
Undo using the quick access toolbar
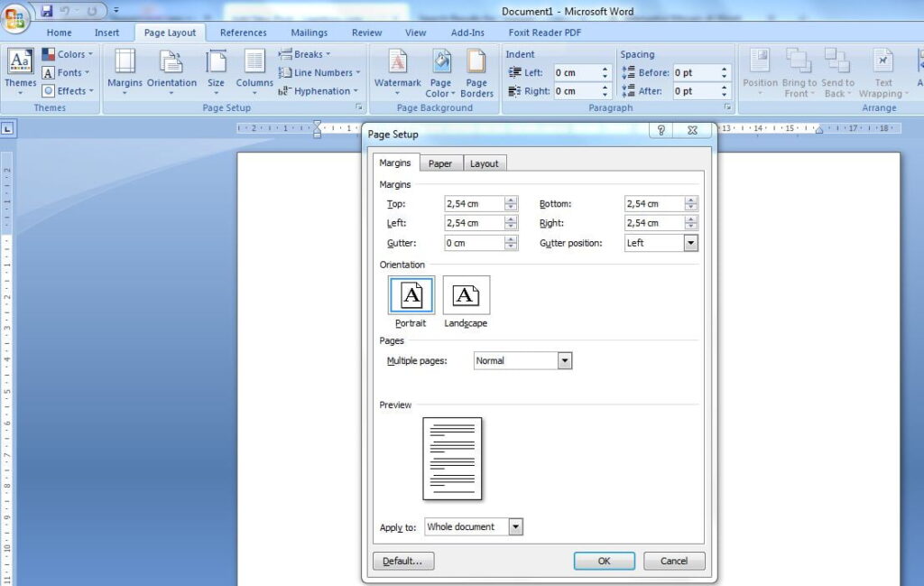(x=65, y=11)
